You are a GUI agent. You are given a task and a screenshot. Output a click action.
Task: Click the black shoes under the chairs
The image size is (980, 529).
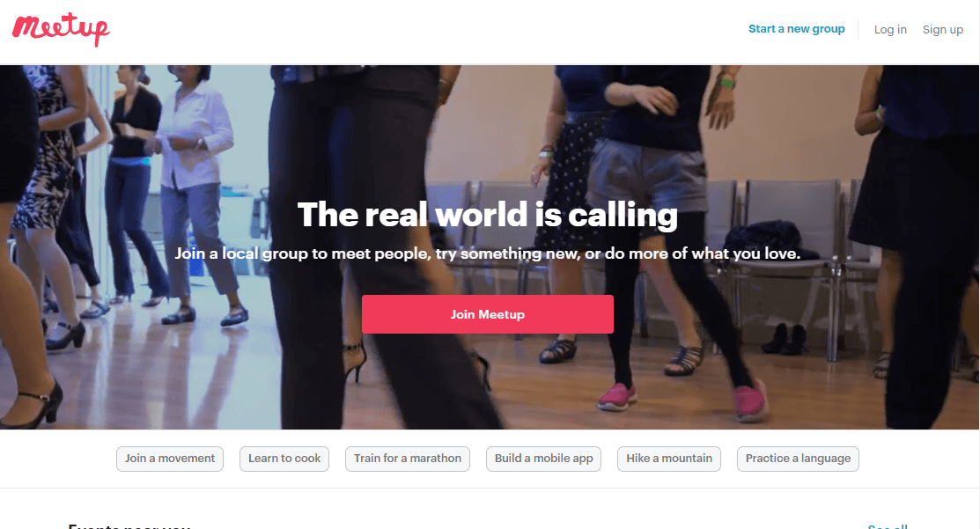tap(784, 340)
